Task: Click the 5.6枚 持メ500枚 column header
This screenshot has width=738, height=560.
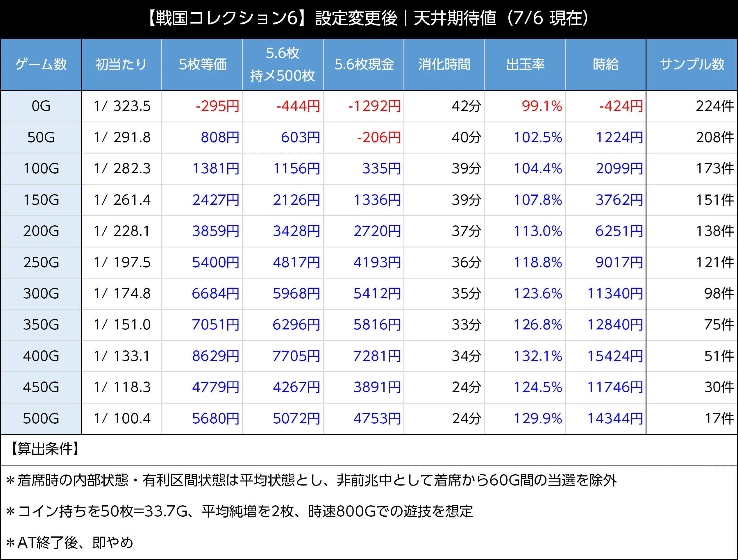Action: click(283, 65)
